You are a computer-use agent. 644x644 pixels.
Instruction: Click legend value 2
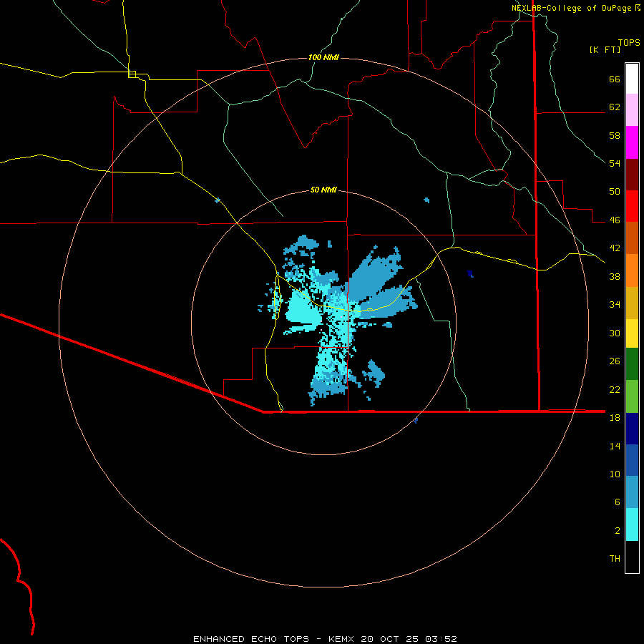click(x=618, y=531)
